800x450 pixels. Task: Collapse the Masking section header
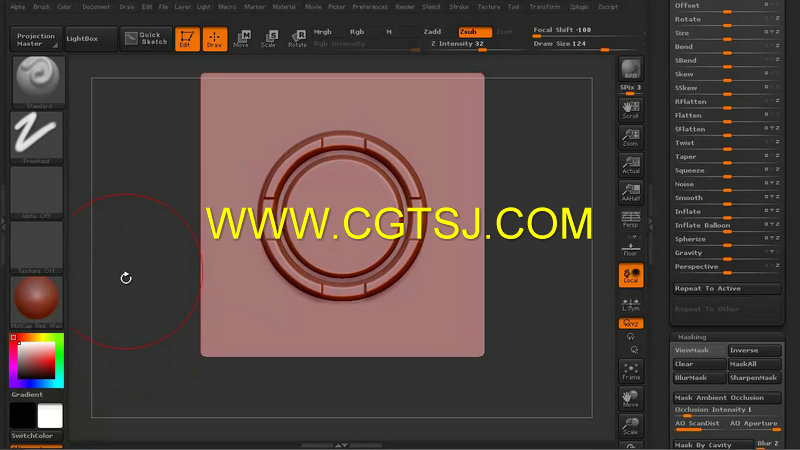click(692, 337)
